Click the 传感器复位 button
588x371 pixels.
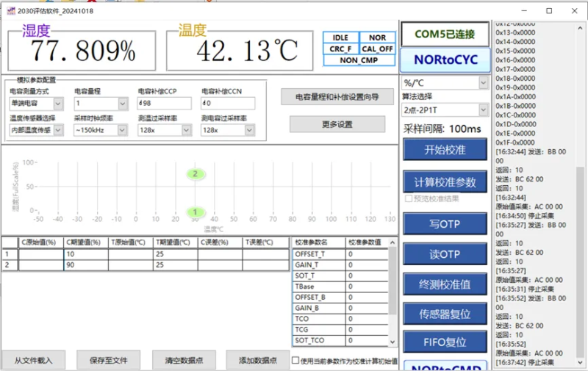445,314
